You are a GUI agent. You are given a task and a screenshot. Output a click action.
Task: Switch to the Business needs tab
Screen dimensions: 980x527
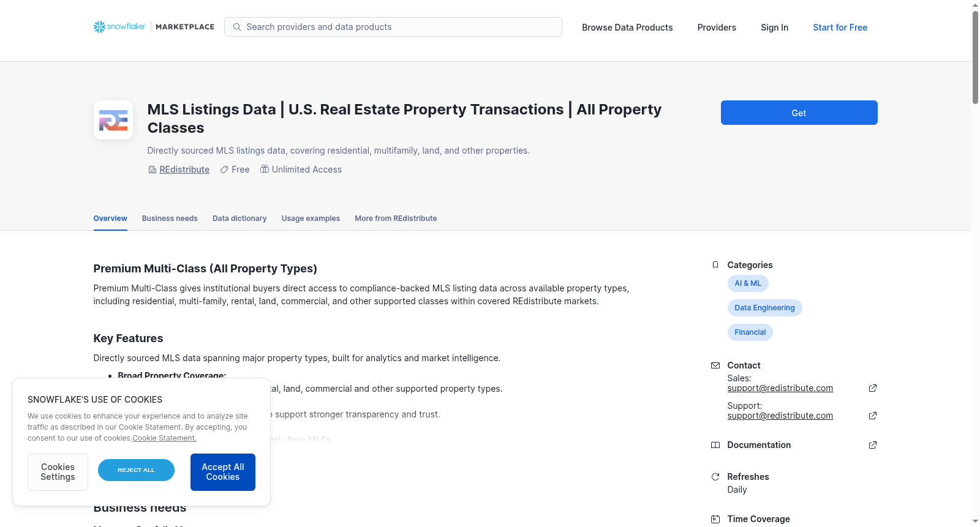coord(170,219)
